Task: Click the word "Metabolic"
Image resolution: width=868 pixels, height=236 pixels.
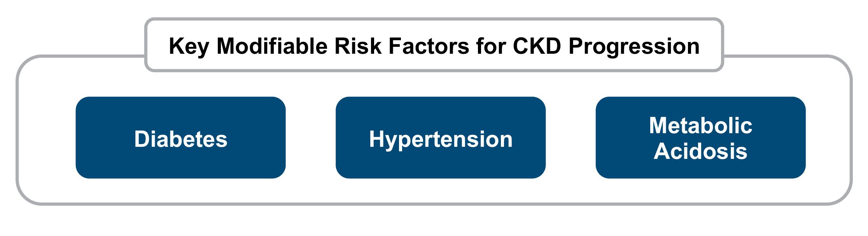Action: (700, 126)
